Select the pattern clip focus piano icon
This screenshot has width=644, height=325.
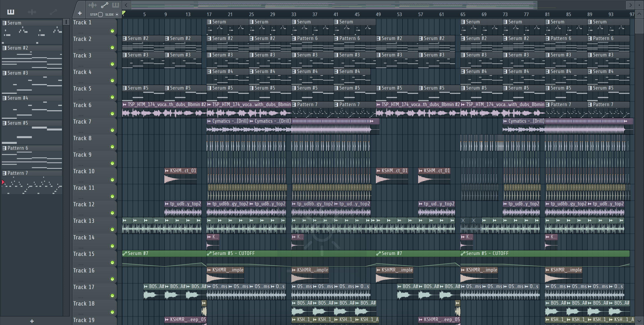pyautogui.click(x=116, y=5)
